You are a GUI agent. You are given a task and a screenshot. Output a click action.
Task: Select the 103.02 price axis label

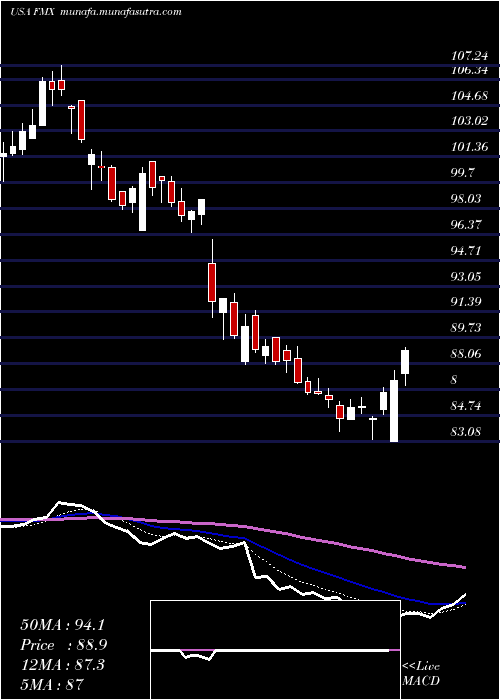(x=468, y=121)
